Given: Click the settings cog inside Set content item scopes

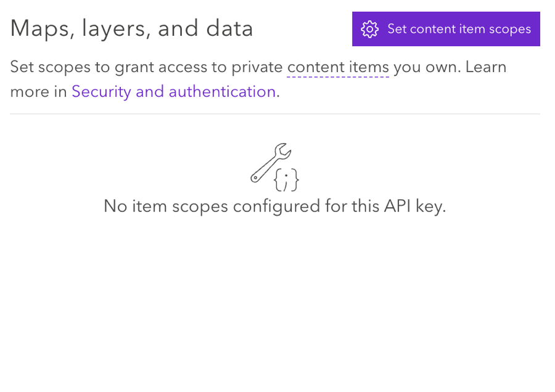Looking at the screenshot, I should pos(370,29).
